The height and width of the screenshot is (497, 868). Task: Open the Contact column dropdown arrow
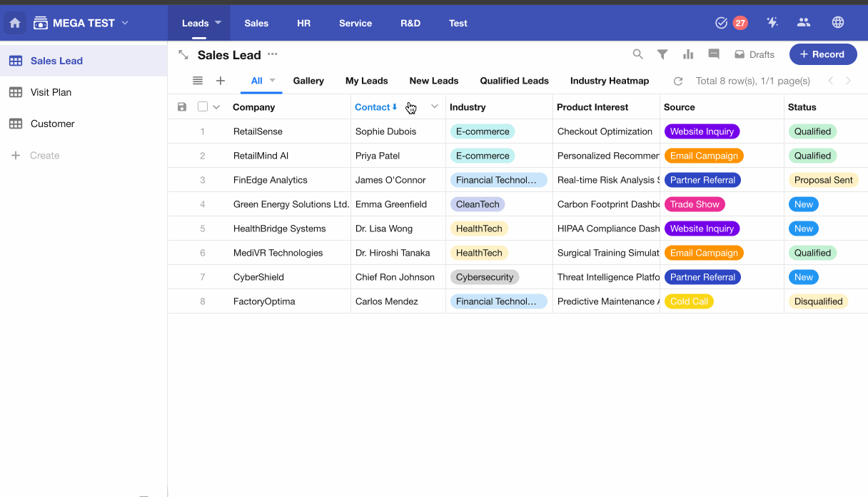coord(434,107)
